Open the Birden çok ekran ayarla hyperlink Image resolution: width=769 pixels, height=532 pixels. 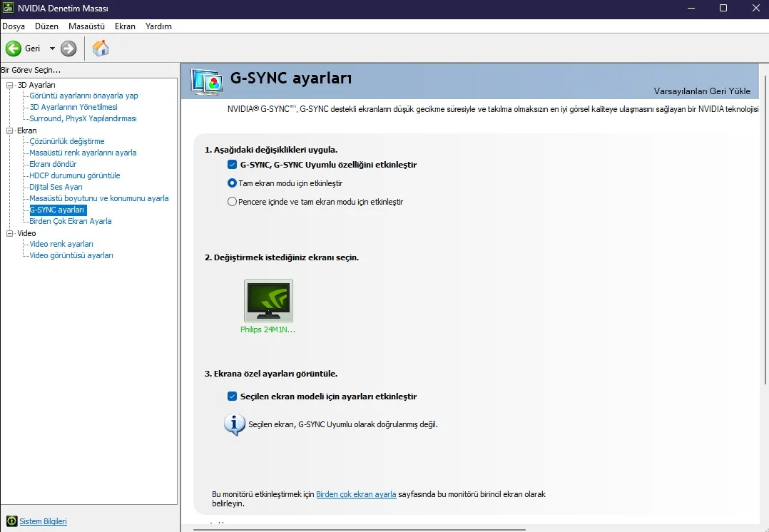click(356, 494)
